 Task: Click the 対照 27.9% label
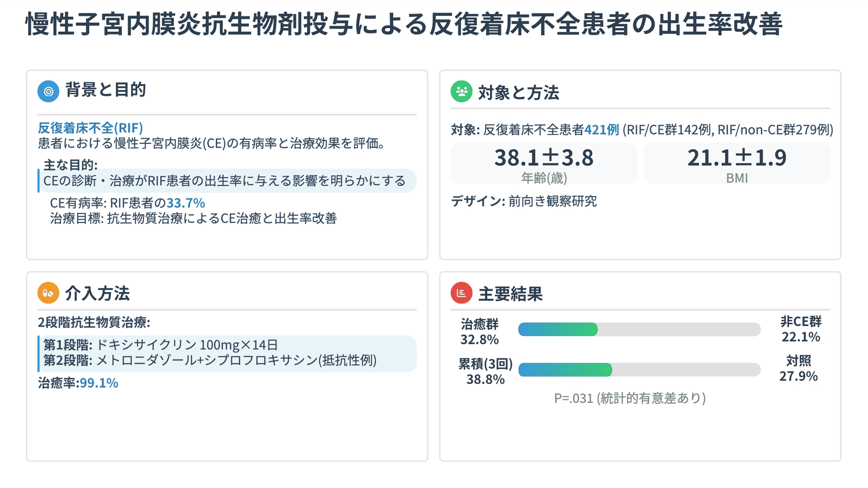click(x=798, y=368)
